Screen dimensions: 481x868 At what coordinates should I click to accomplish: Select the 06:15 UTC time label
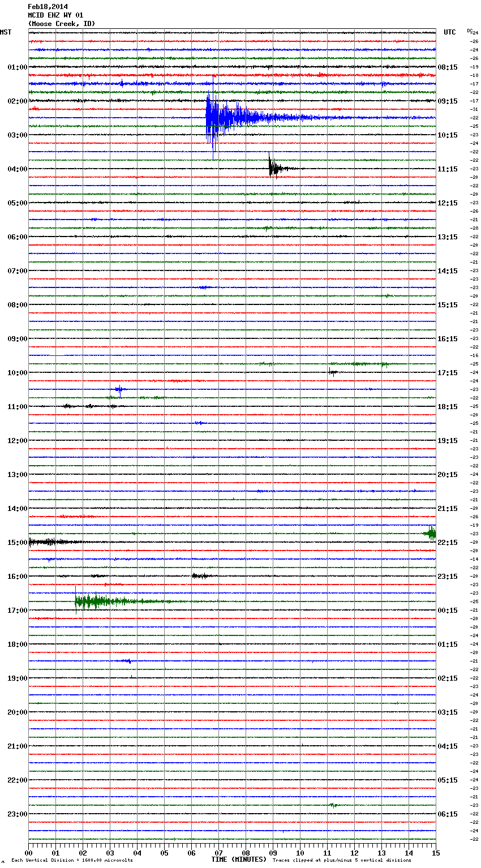point(448,814)
